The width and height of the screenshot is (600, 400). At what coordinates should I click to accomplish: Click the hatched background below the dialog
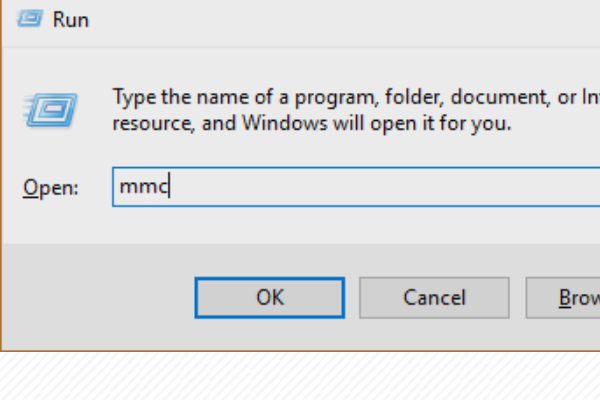300,377
